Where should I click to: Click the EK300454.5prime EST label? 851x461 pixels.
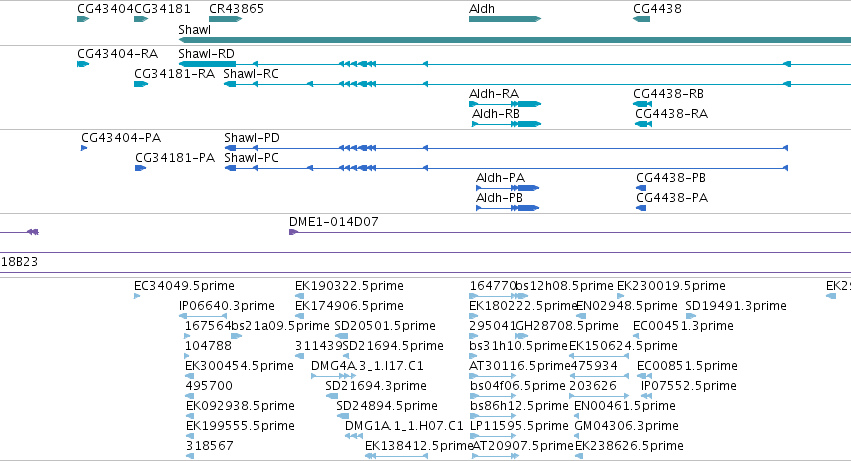click(x=239, y=367)
